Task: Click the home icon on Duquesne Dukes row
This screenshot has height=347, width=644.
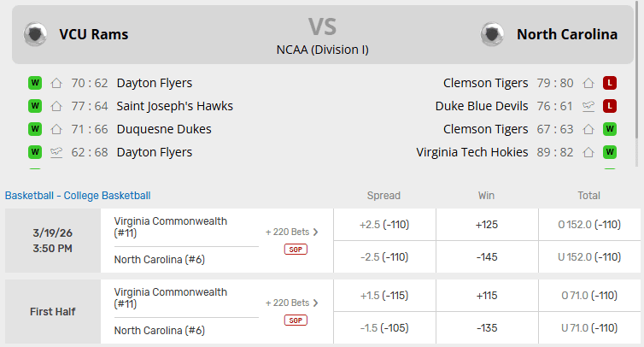Action: [56, 129]
